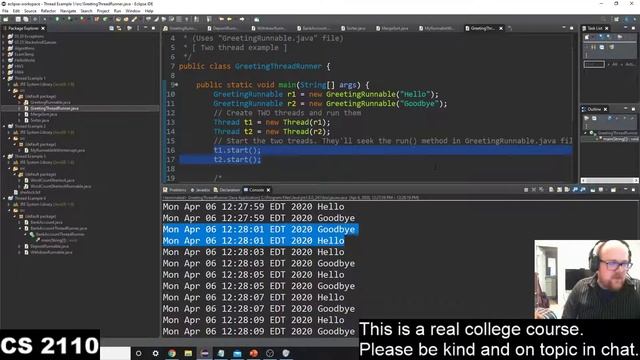Image resolution: width=640 pixels, height=360 pixels.
Task: Open GreetingThreadRunner.java in Package Explorer
Action: (x=54, y=108)
